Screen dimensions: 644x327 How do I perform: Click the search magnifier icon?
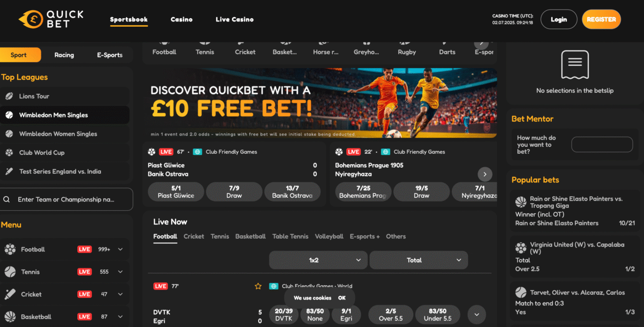[7, 199]
